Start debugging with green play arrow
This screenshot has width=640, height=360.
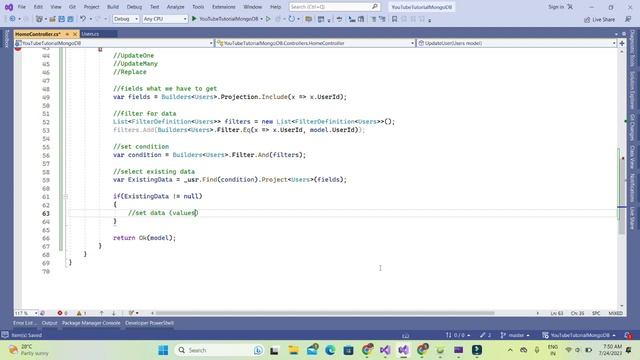194,19
